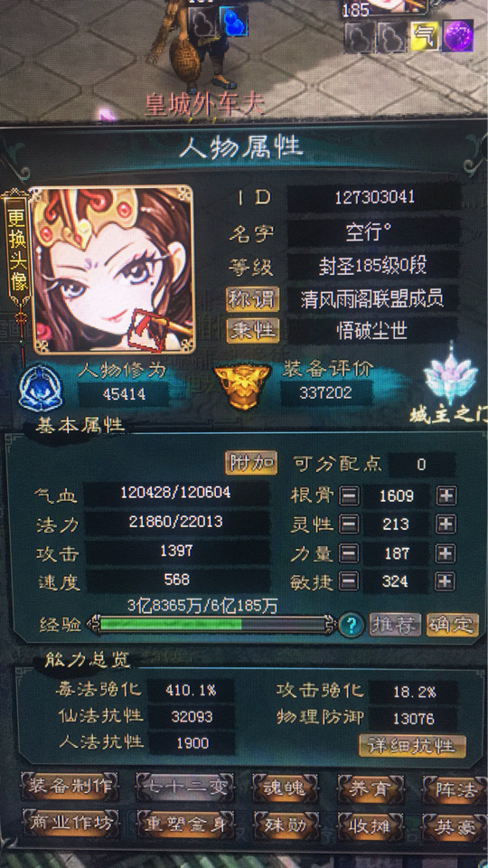Decrease 灵性 with the minus button
Screen dimensions: 488x868
pyautogui.click(x=349, y=524)
